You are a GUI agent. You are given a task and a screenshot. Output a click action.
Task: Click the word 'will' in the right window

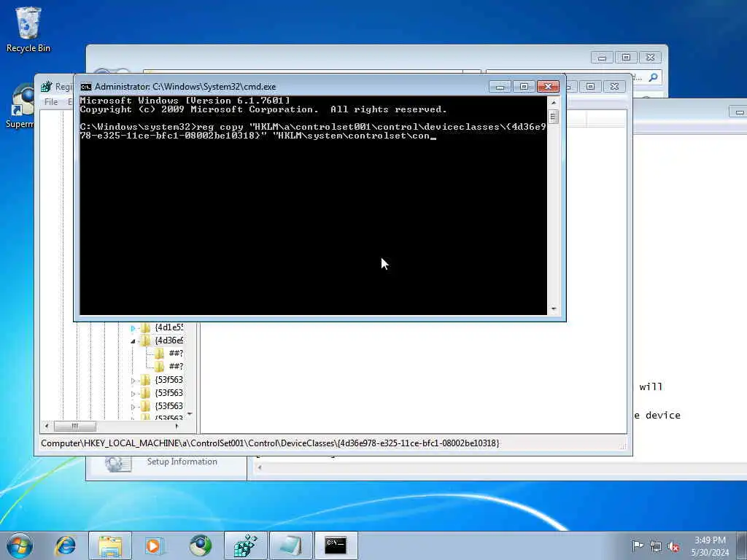651,386
